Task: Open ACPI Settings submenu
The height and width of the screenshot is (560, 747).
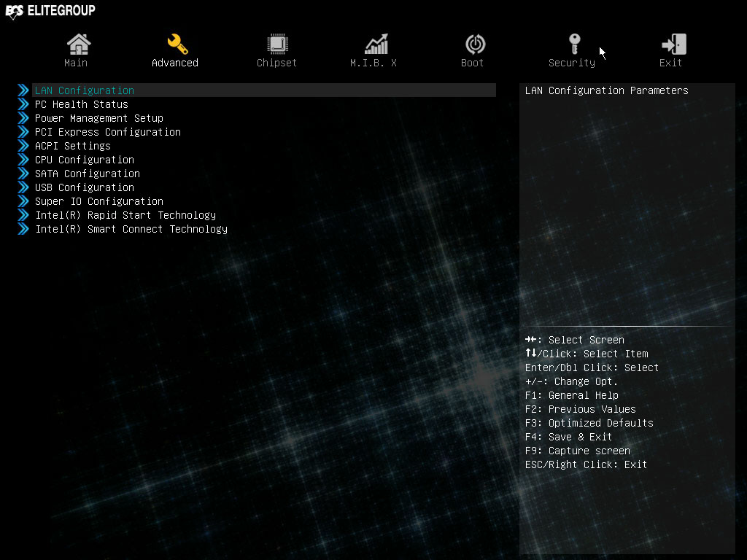Action: click(x=72, y=146)
